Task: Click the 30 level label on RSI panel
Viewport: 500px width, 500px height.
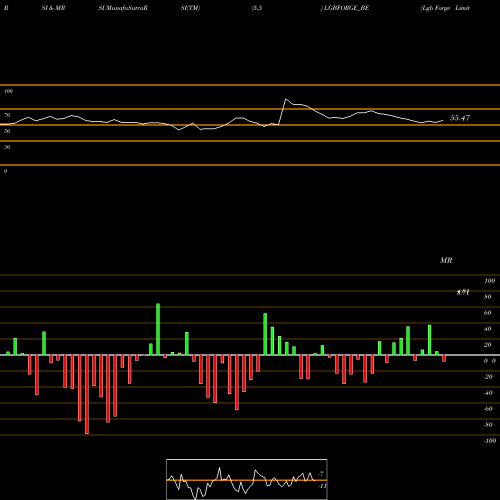Action: 7,147
